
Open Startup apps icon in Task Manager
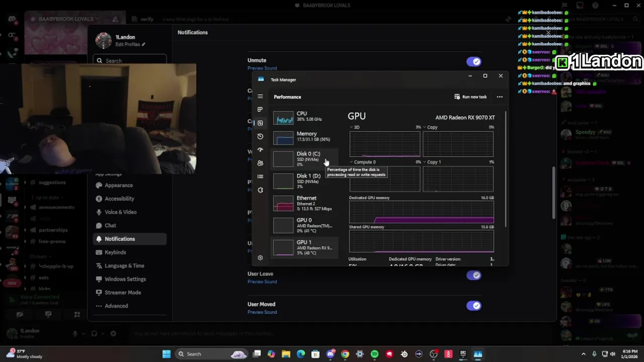click(260, 150)
